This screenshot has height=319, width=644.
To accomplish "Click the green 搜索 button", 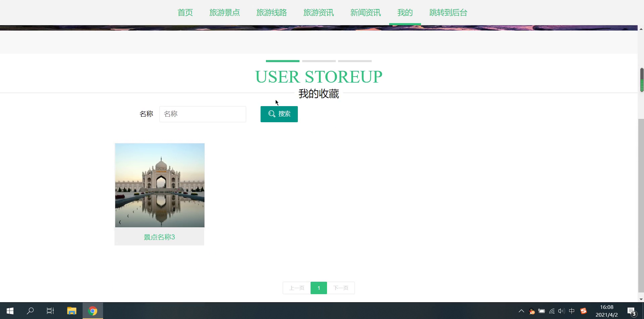I will pyautogui.click(x=279, y=114).
